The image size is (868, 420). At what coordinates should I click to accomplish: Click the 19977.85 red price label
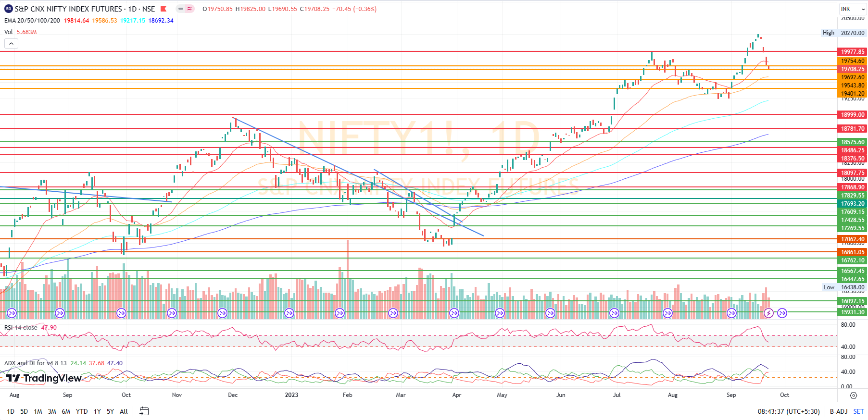click(x=853, y=52)
